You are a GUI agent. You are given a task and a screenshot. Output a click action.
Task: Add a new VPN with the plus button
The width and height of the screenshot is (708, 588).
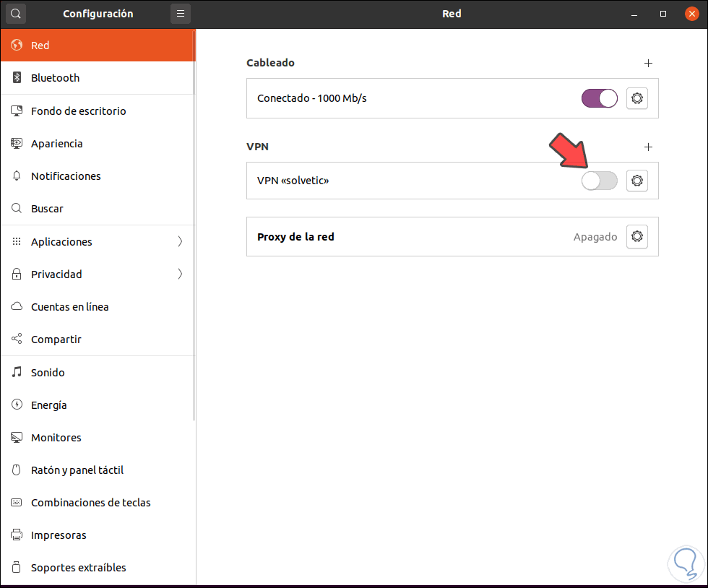point(648,147)
